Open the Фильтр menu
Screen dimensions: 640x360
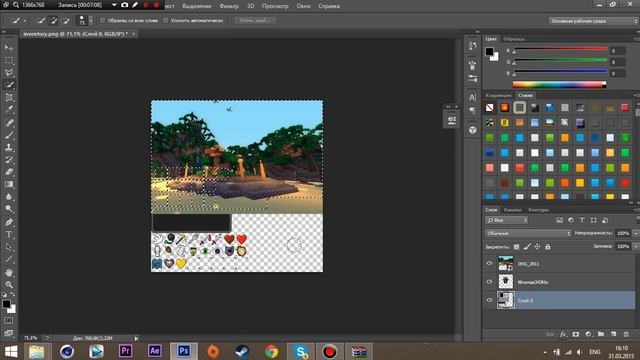tap(229, 6)
